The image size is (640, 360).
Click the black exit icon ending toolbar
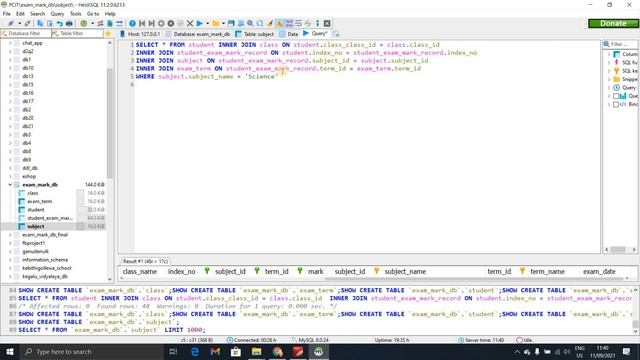click(327, 23)
